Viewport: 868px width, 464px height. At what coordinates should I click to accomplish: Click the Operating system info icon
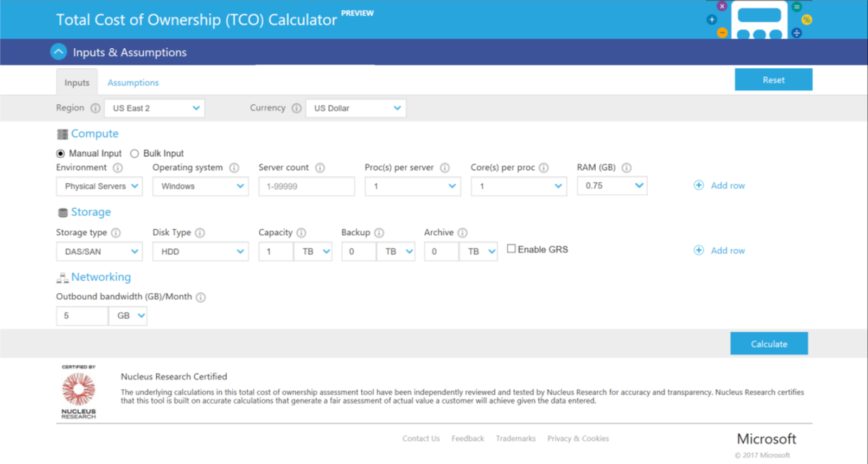[x=234, y=167]
